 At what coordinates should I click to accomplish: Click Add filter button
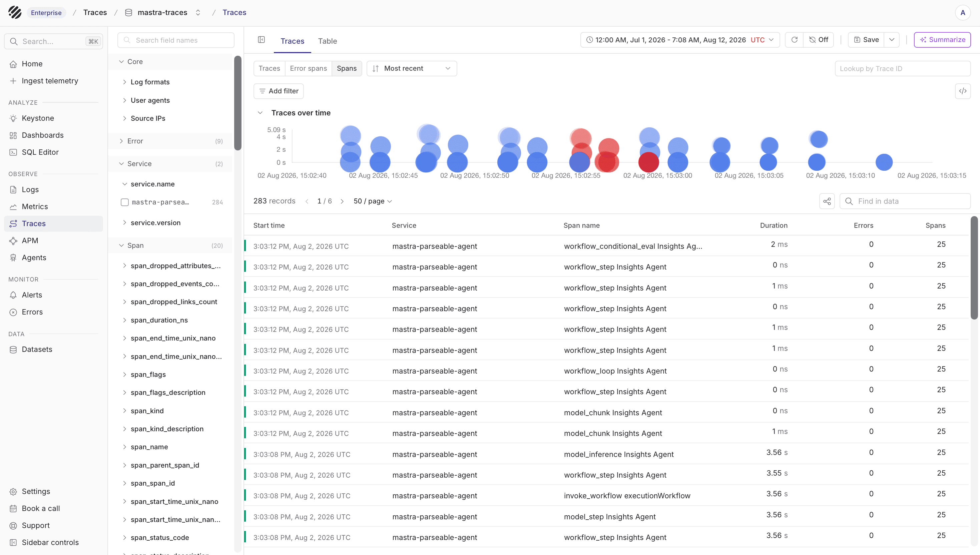(278, 91)
